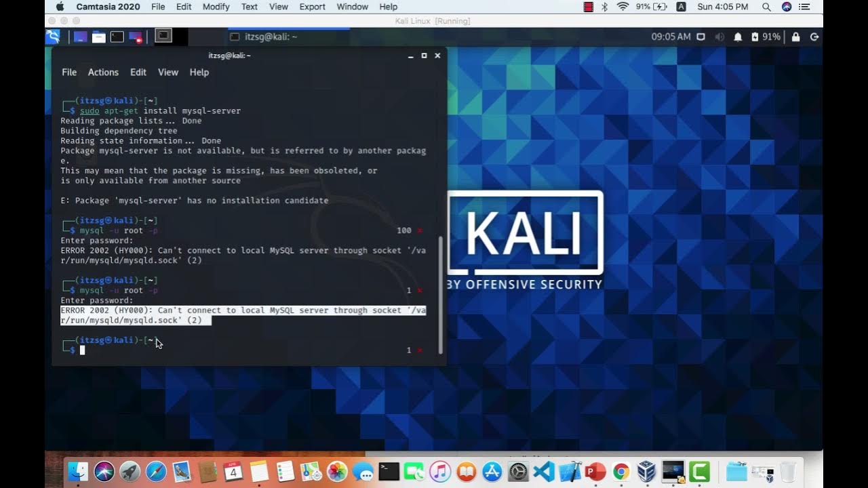The width and height of the screenshot is (868, 488).
Task: Open Siri from the Dock
Action: (x=104, y=471)
